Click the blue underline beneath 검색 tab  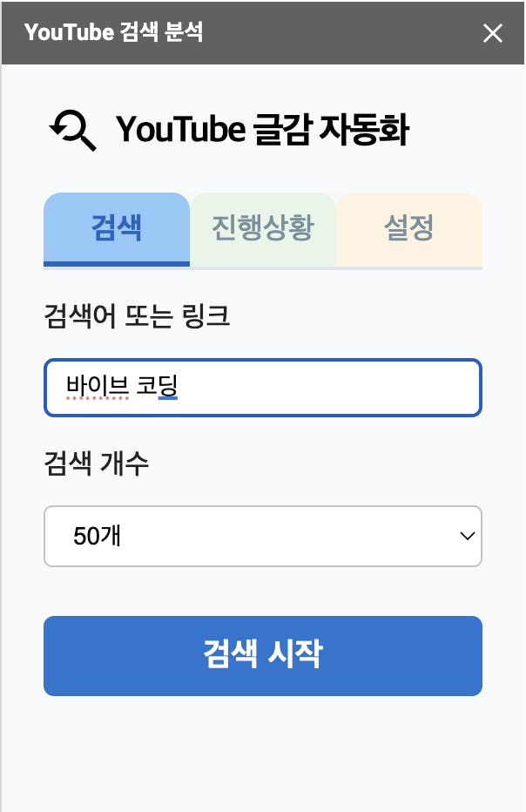click(117, 264)
